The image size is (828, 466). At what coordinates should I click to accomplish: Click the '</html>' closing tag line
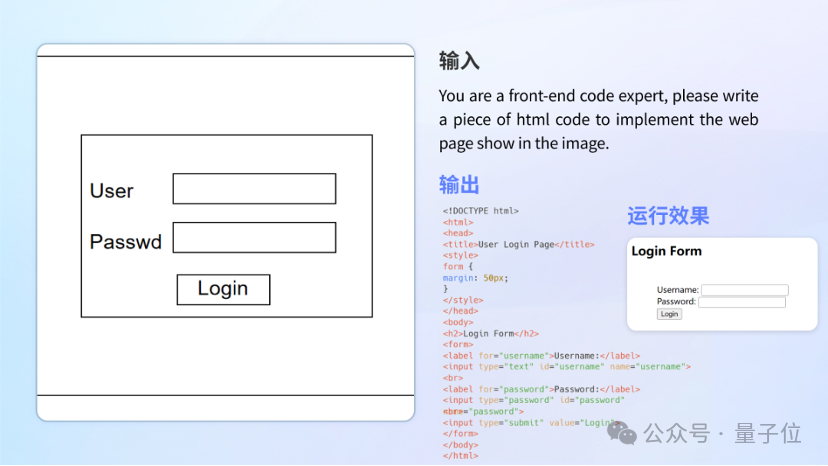point(460,455)
